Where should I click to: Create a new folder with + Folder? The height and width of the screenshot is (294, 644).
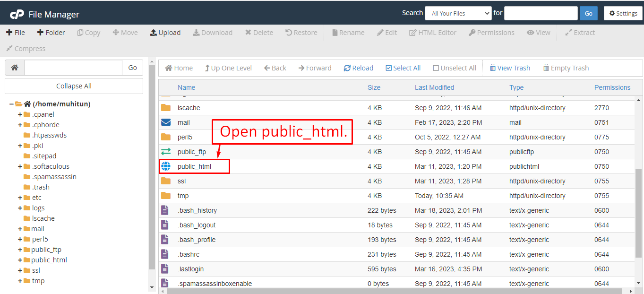[51, 33]
